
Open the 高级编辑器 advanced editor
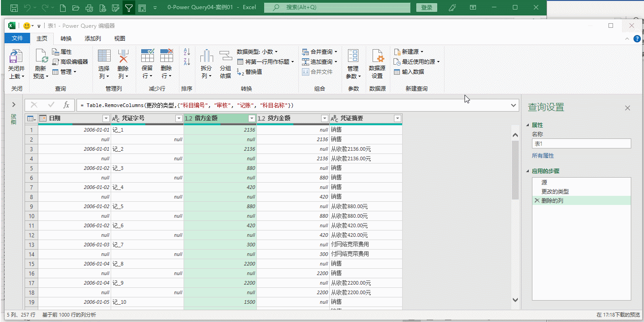70,61
